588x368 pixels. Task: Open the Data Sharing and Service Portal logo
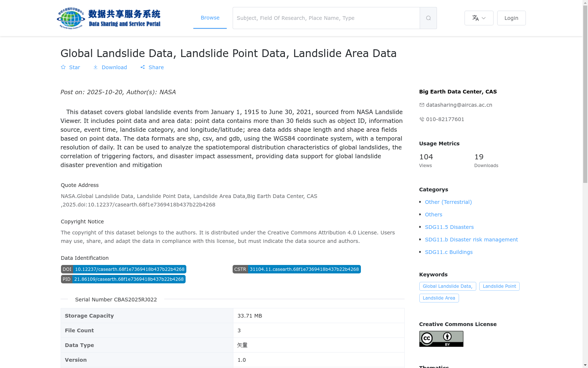pyautogui.click(x=108, y=18)
